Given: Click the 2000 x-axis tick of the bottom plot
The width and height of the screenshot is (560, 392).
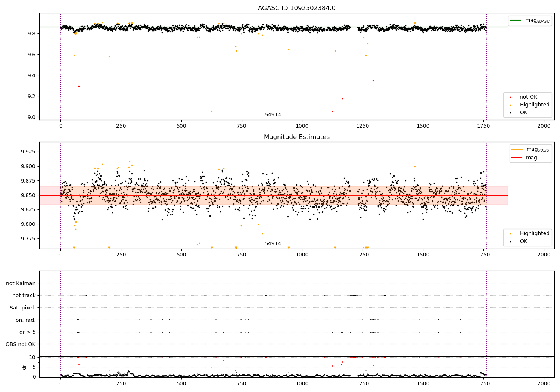Looking at the screenshot, I should click(x=544, y=383).
